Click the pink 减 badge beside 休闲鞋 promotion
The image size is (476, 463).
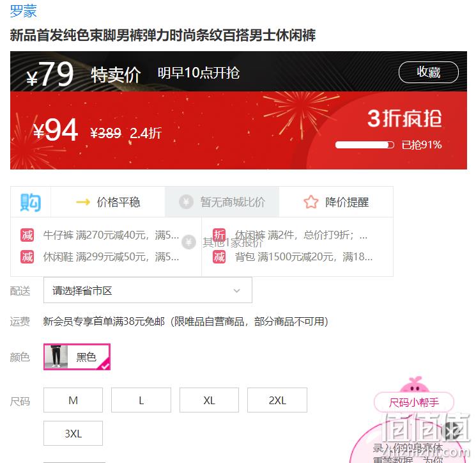pyautogui.click(x=27, y=256)
